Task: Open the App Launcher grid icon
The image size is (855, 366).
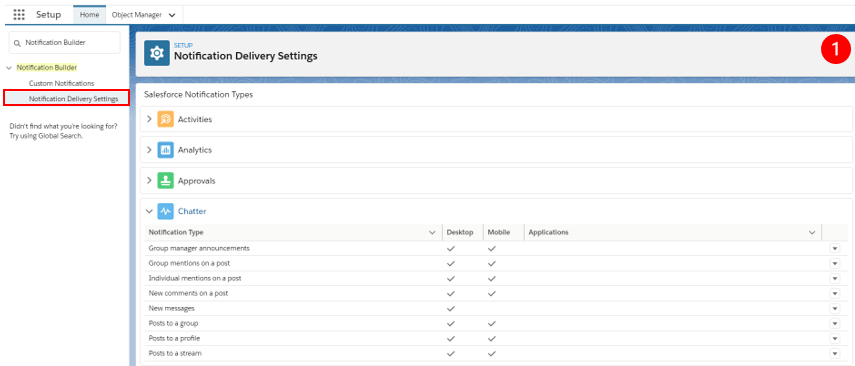Action: click(x=19, y=15)
